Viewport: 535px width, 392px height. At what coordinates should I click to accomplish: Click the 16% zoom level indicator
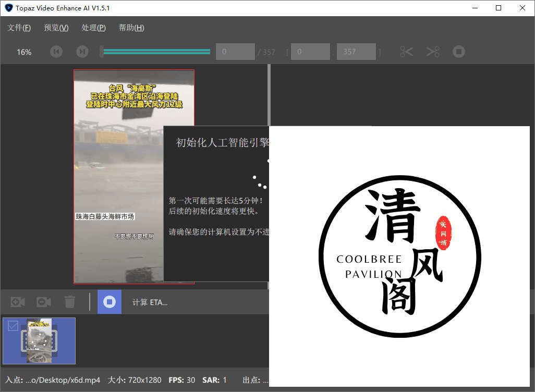click(24, 52)
